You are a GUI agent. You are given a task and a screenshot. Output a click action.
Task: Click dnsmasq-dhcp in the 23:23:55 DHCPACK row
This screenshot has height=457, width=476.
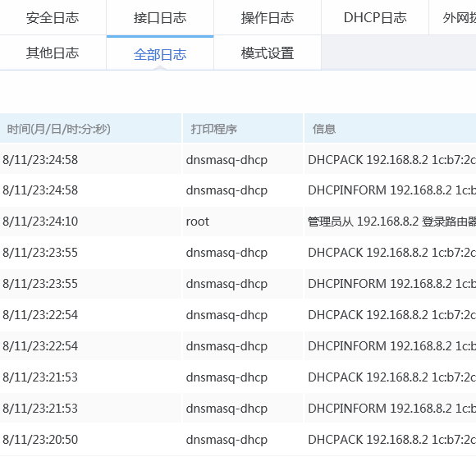tap(227, 252)
